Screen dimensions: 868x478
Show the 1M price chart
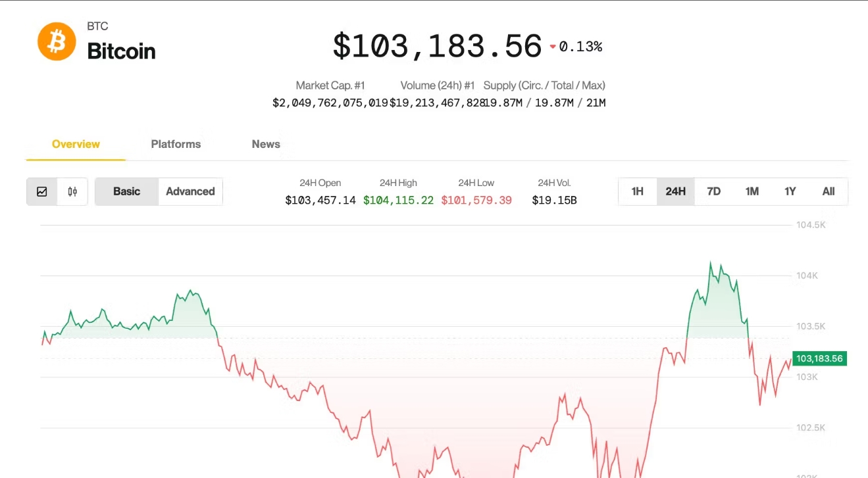[x=752, y=191]
